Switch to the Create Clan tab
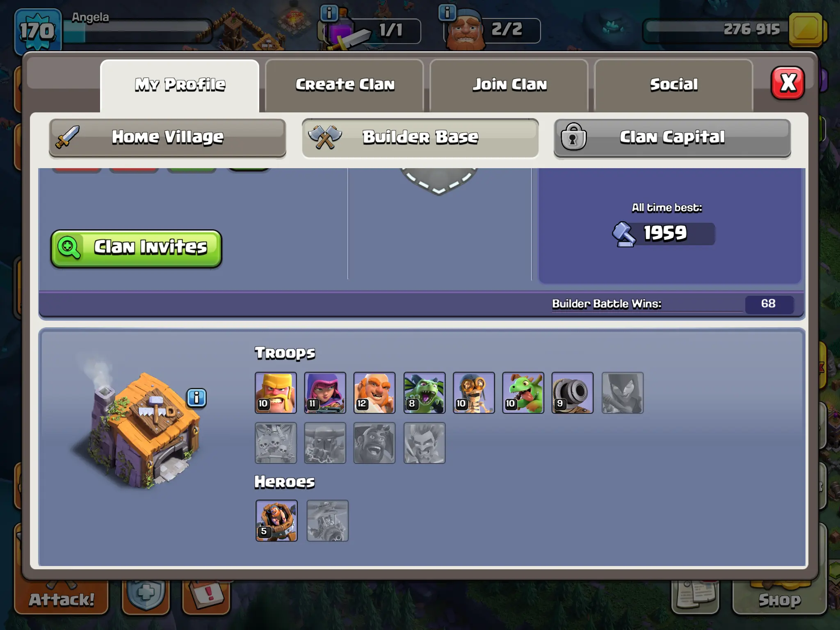Screen dimensions: 840x630 pyautogui.click(x=345, y=85)
